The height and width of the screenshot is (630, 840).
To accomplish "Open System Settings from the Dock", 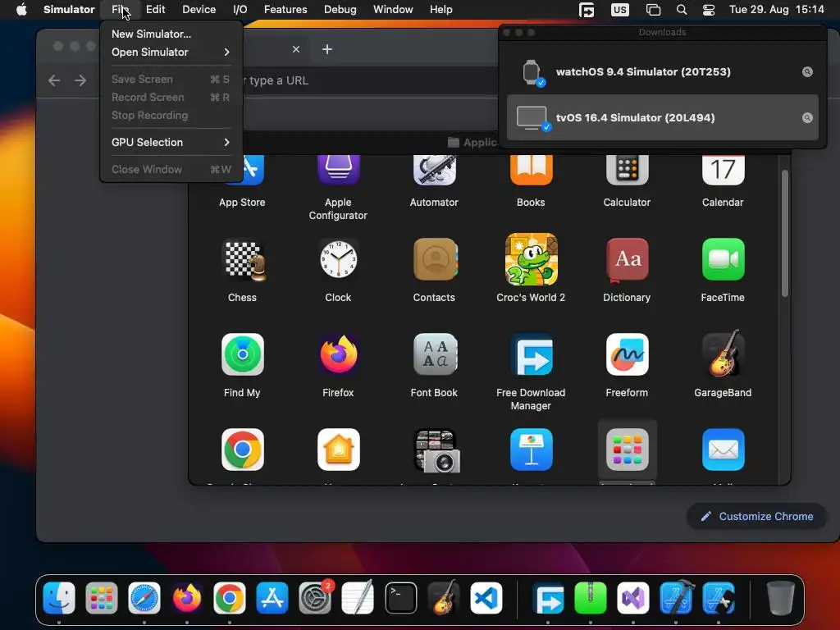I will click(315, 598).
